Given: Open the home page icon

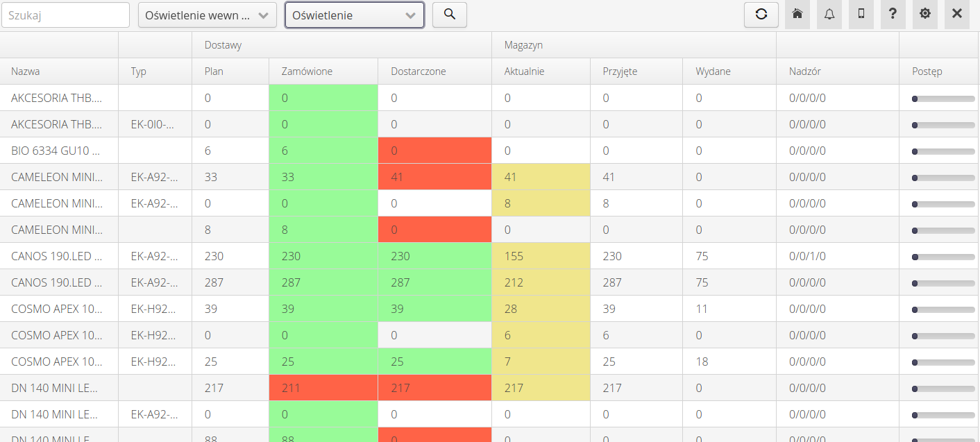Looking at the screenshot, I should (x=797, y=15).
